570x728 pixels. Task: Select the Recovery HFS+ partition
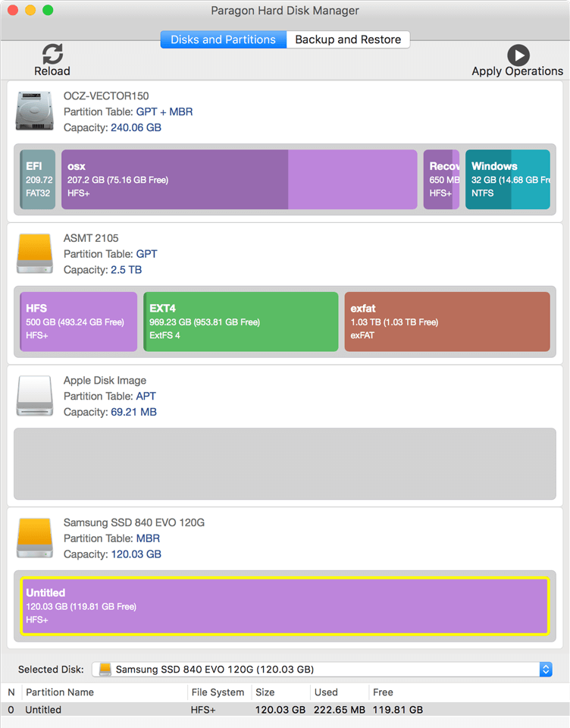(x=441, y=179)
